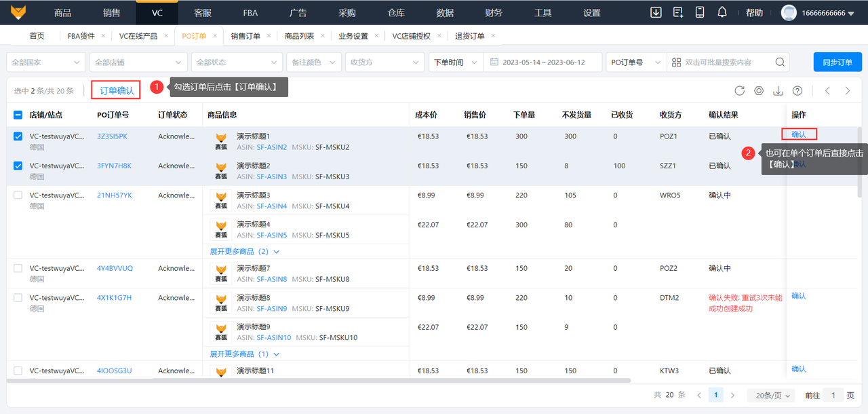Check order 4Y4BVVUQ checkbox
The width and height of the screenshot is (868, 414).
(18, 269)
